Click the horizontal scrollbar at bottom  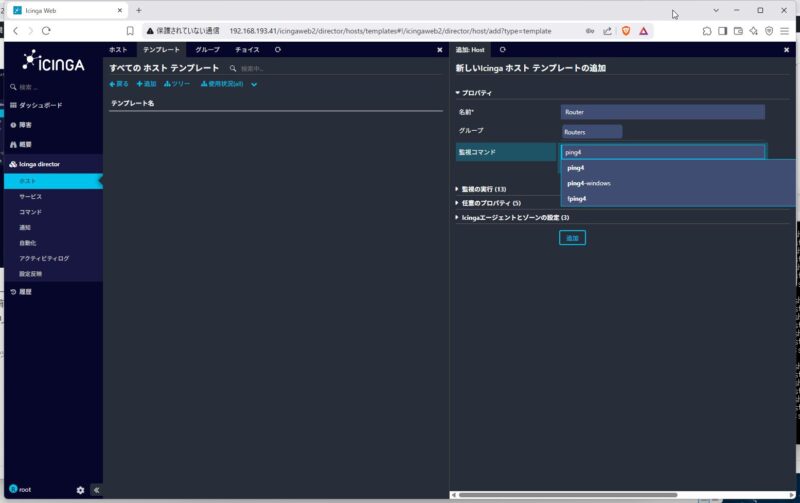(x=568, y=495)
